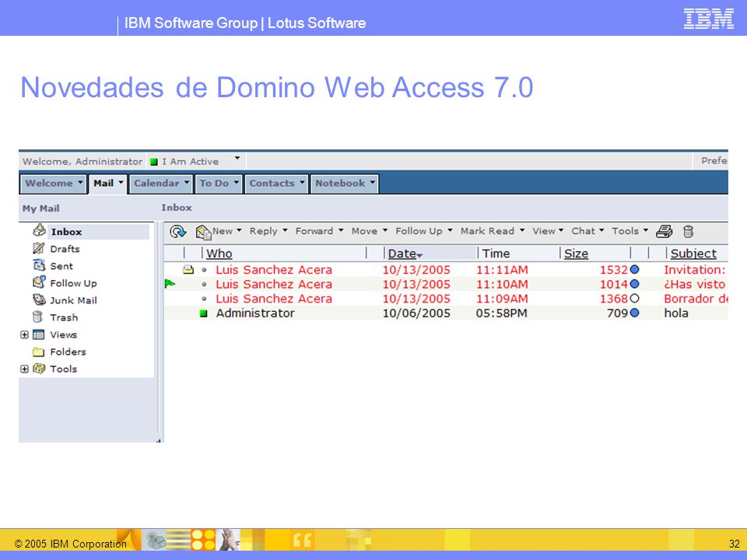Click the Time column header

[496, 254]
